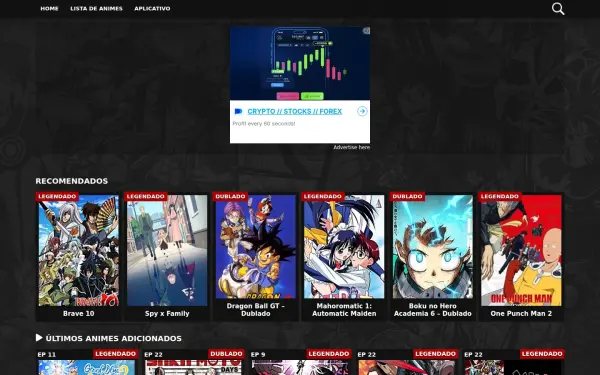Click the ad's blue arrow circle icon
Screen dimensions: 600x375
pyautogui.click(x=362, y=111)
